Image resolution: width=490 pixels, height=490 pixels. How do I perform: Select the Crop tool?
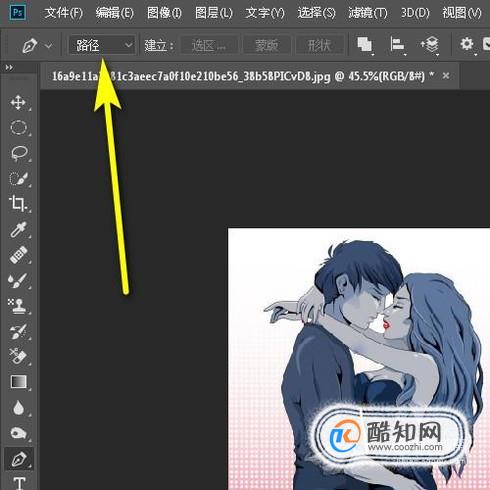[x=18, y=204]
